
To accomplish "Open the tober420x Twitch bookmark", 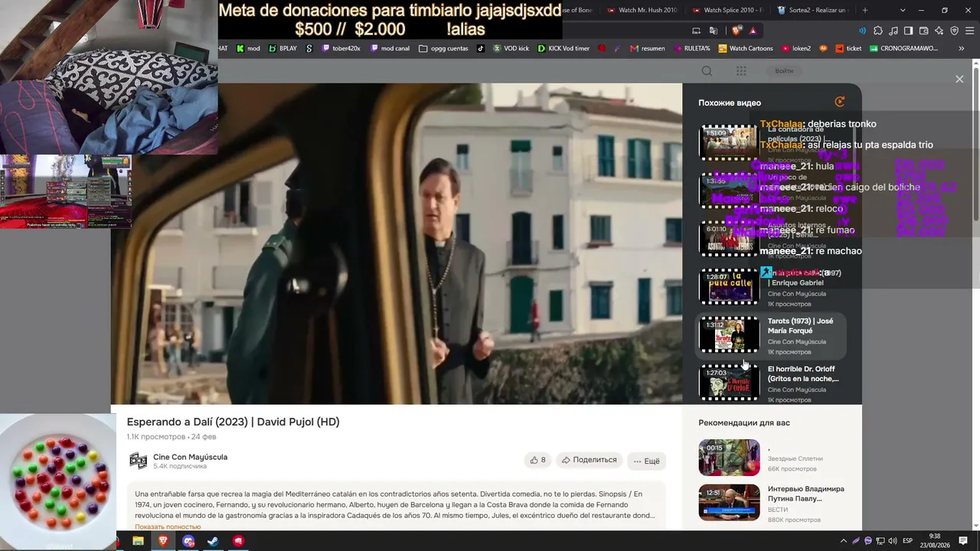I will tap(341, 48).
